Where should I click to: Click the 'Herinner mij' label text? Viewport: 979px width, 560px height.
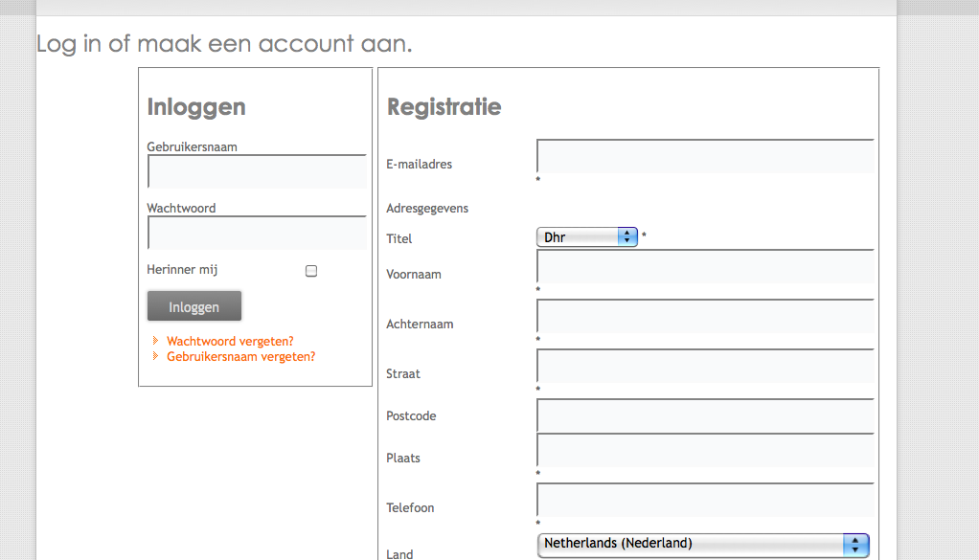point(182,270)
